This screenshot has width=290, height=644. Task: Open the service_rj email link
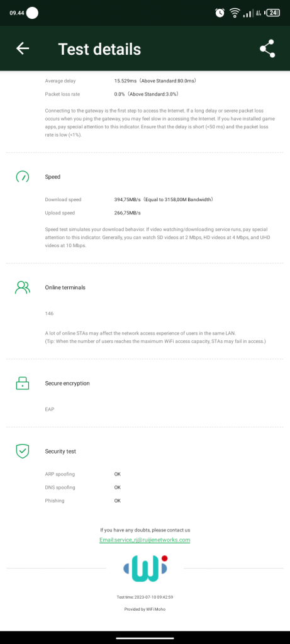[145, 540]
